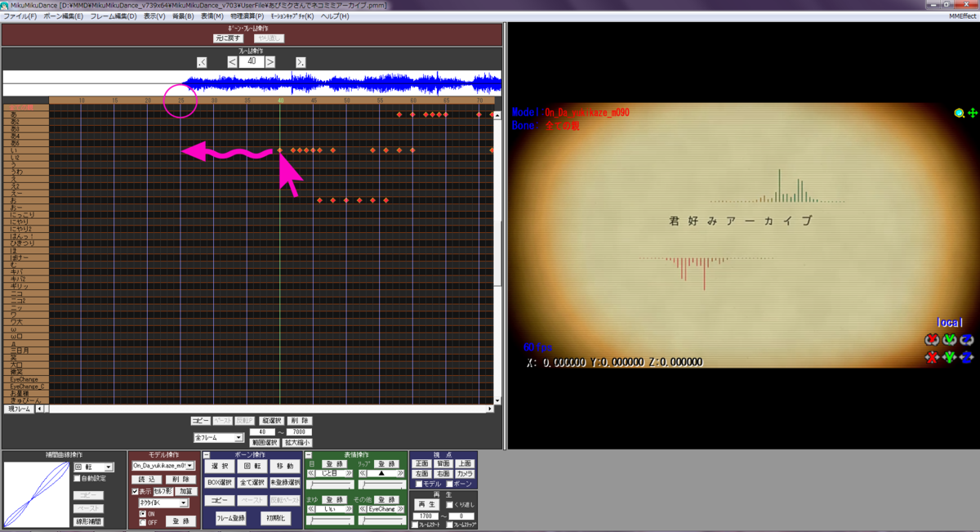Toggle the フレームスタート checkbox

tap(415, 525)
